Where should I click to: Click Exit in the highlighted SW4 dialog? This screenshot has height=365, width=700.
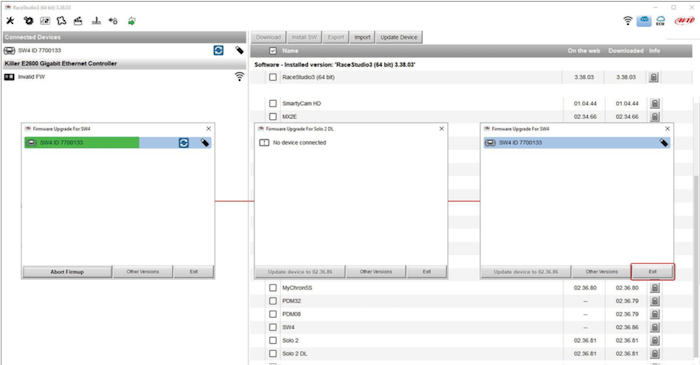(x=652, y=271)
